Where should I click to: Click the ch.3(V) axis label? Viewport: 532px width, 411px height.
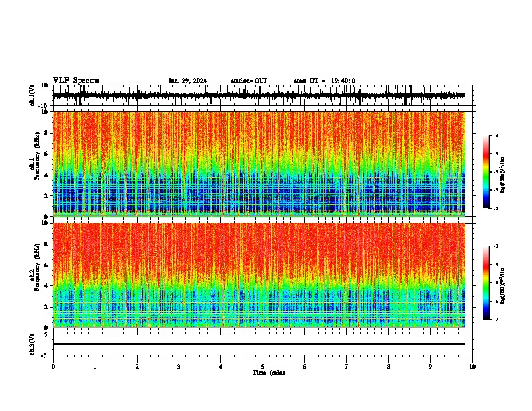32,345
